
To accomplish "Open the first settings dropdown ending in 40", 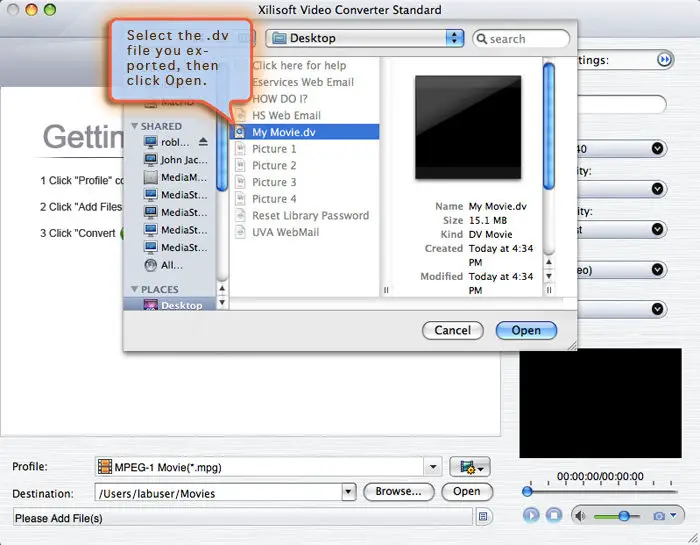I will point(657,148).
